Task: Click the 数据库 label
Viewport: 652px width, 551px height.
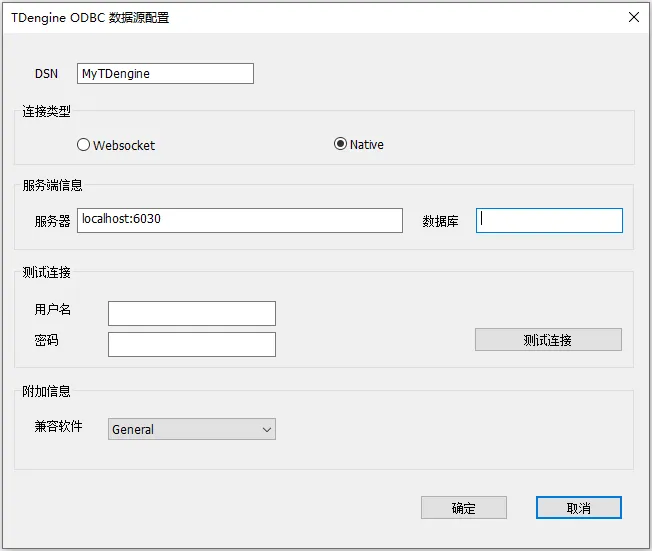Action: [x=440, y=221]
